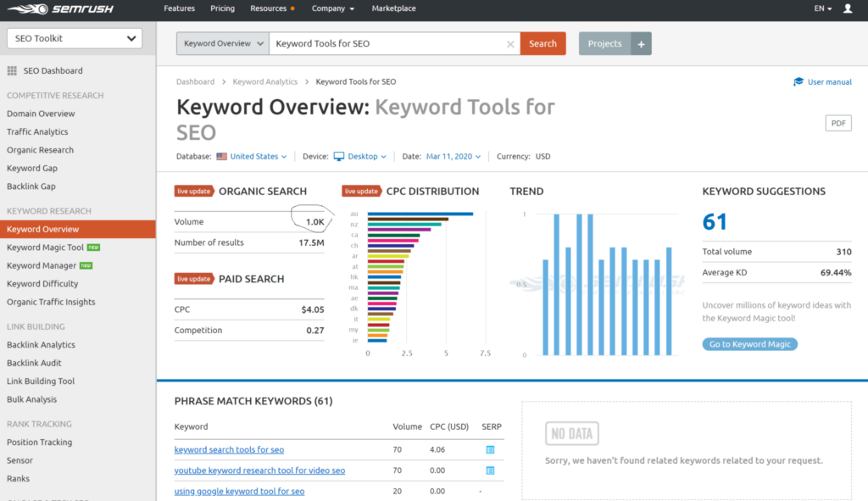The width and height of the screenshot is (868, 501).
Task: Open Bulk Analysis in the sidebar
Action: pyautogui.click(x=31, y=399)
